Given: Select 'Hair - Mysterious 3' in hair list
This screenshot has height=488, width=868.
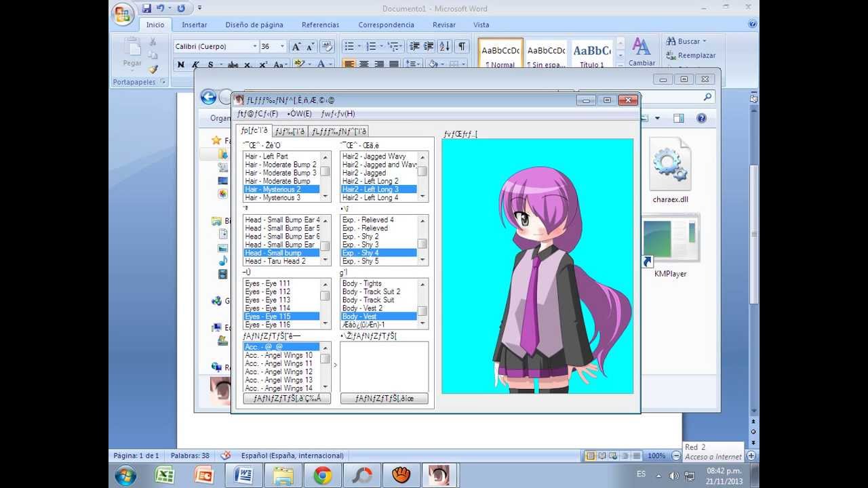Looking at the screenshot, I should point(281,198).
